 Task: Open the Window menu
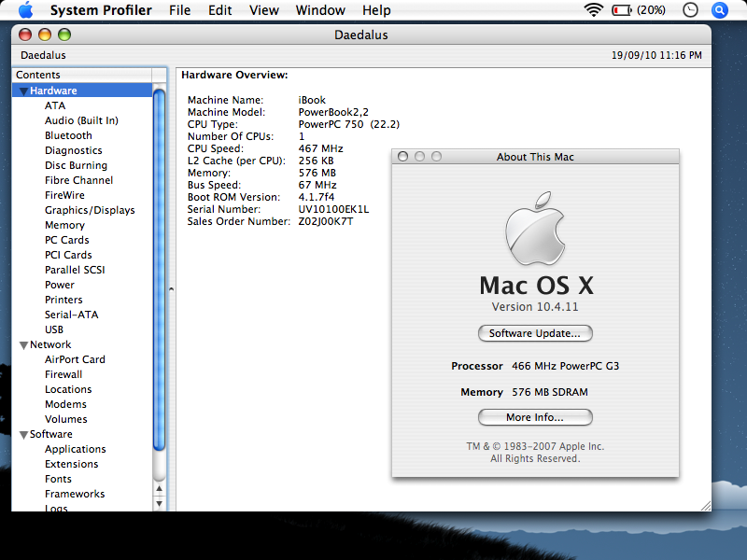[x=320, y=10]
